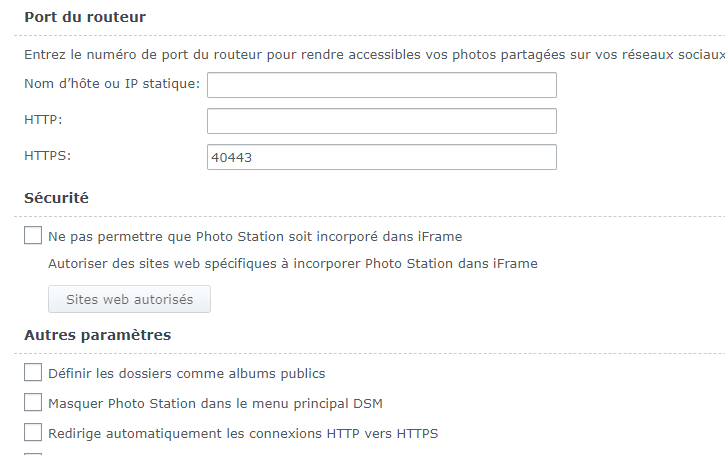Click the "Définir les dossiers comme albums publics" label text
725x455 pixels.
(187, 374)
